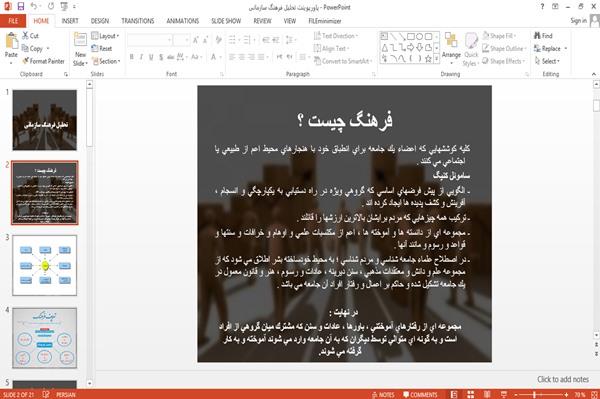Open the font size combo box
Image resolution: width=600 pixels, height=399 pixels.
[181, 39]
